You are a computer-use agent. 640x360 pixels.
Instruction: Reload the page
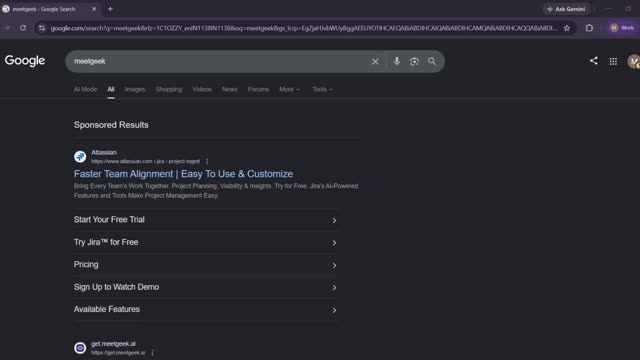[x=23, y=28]
